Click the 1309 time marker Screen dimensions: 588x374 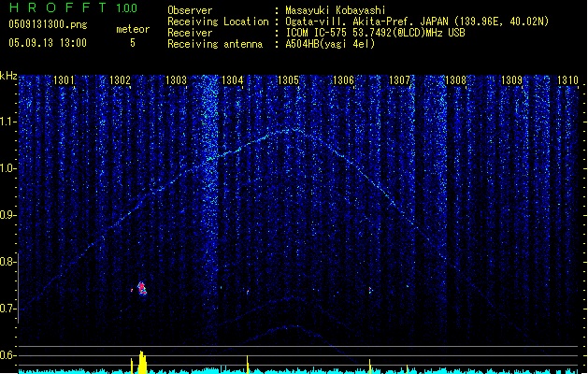click(x=511, y=80)
